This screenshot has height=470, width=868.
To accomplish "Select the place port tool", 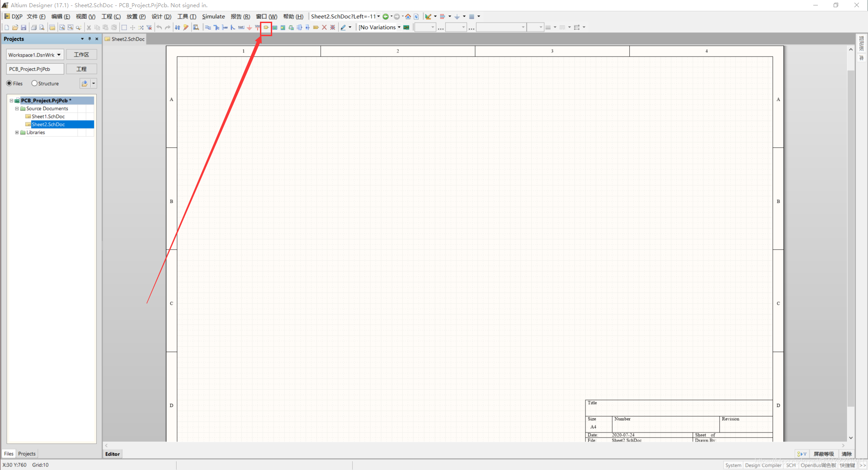I will tap(316, 28).
